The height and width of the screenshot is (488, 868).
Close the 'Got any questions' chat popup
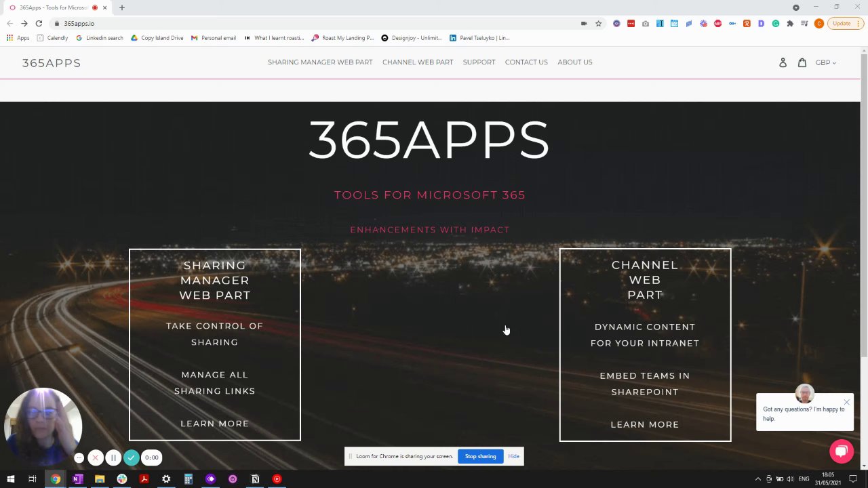tap(846, 402)
